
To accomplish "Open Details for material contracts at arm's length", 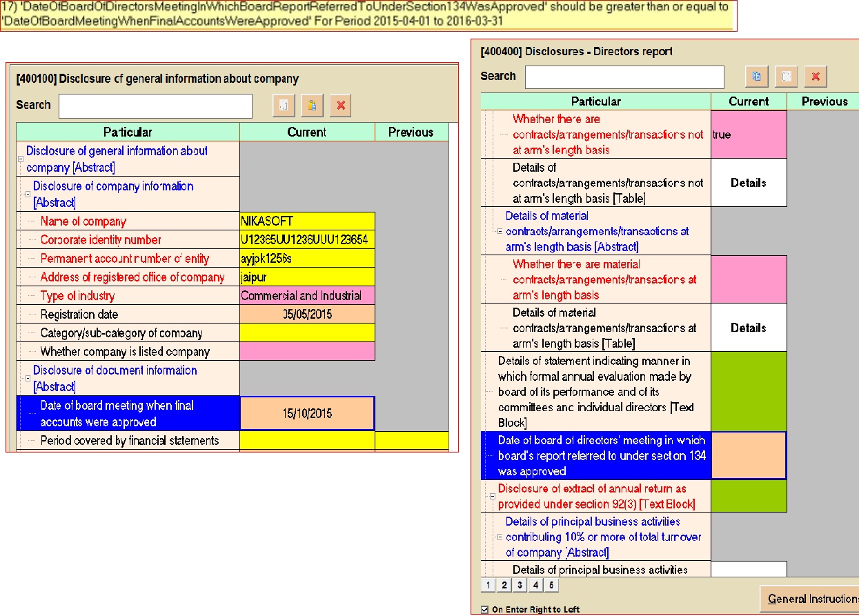I will [749, 328].
